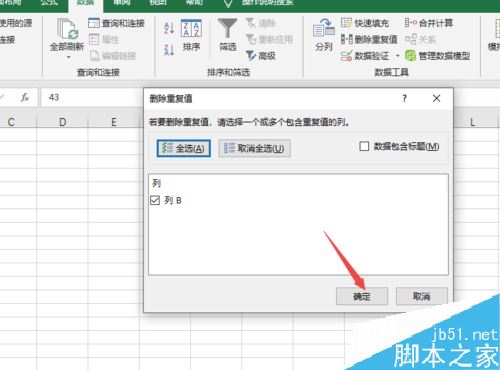Image resolution: width=500 pixels, height=370 pixels.
Task: Click the Clear filter (清除) item
Action: click(261, 23)
